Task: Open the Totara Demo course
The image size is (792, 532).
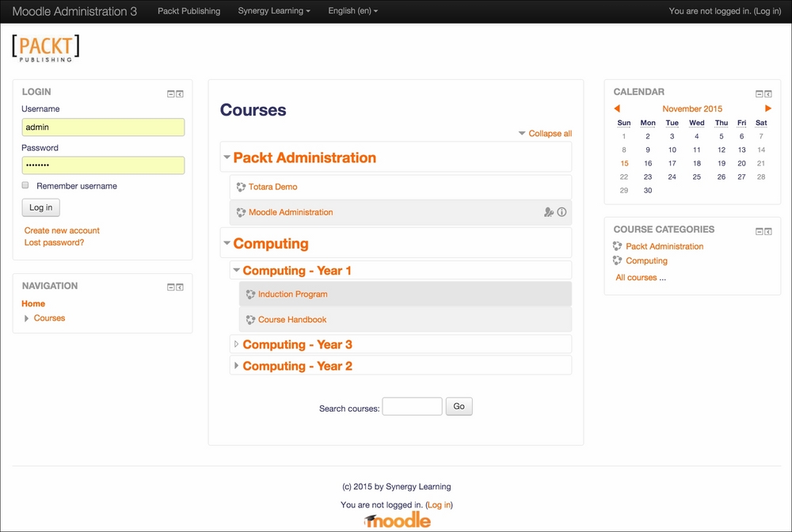Action: coord(272,187)
